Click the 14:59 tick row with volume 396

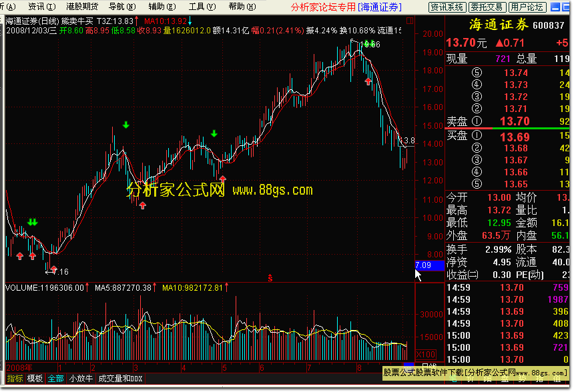click(x=507, y=311)
